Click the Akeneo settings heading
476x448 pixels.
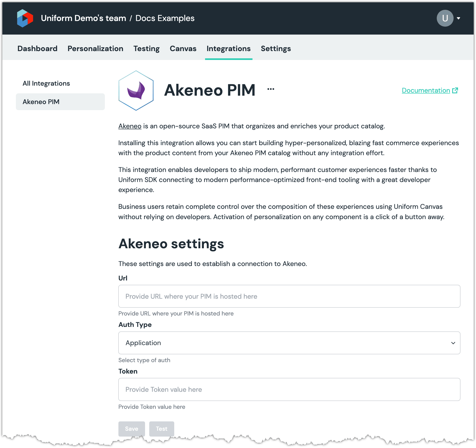point(171,244)
